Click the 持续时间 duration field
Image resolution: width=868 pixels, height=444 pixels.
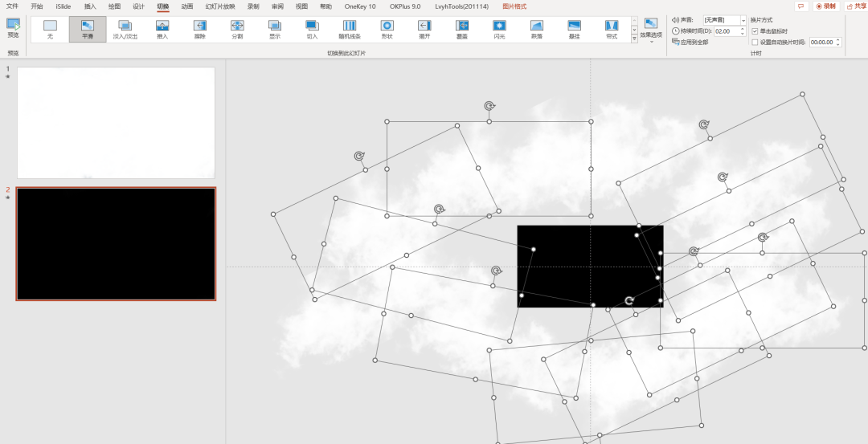click(x=727, y=31)
